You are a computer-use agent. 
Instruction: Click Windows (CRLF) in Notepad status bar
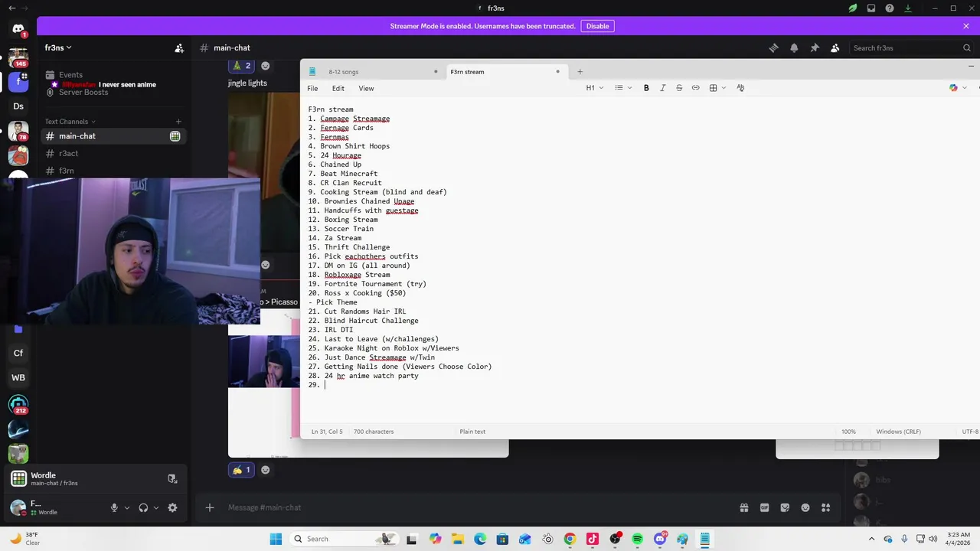[x=898, y=432]
